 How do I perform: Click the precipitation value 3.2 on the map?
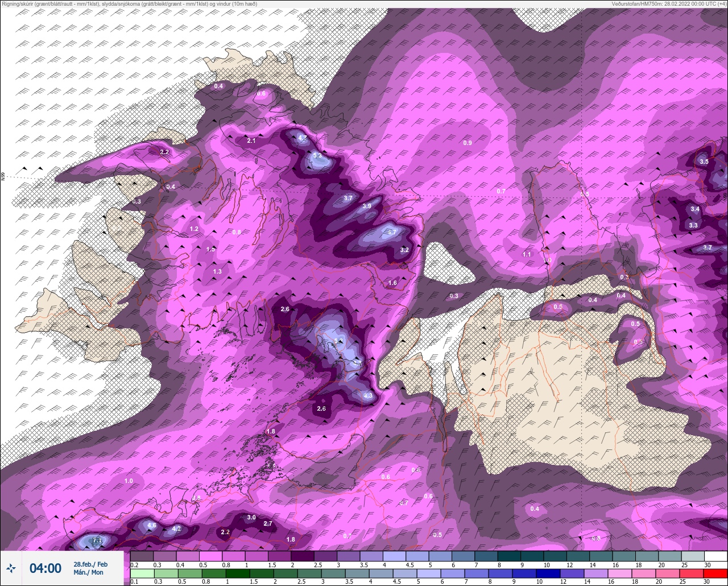404,250
